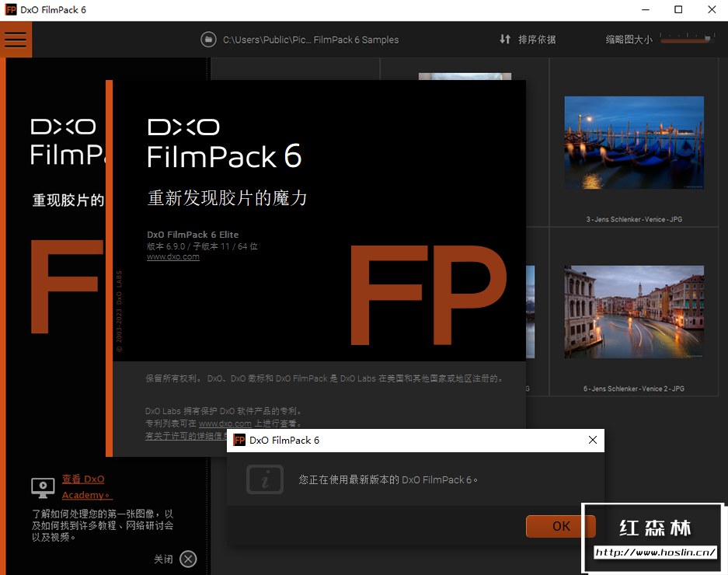Screen dimensions: 728x575
Task: Close the DxO FilmPack 6 update dialog
Action: tap(593, 440)
